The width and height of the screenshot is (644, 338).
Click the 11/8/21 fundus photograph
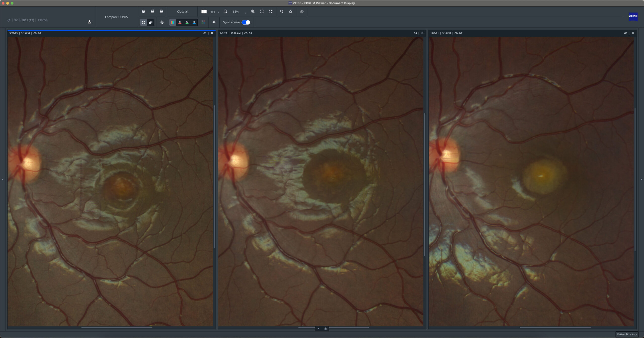pos(531,181)
